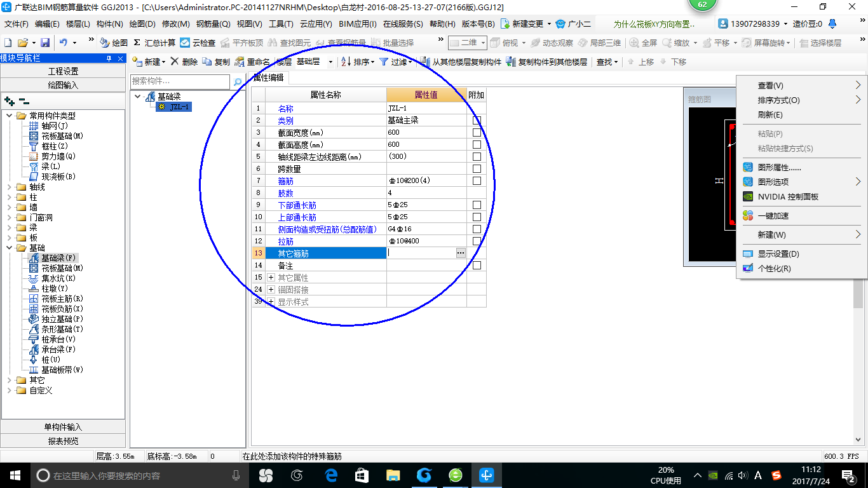Screen dimensions: 868x488
Task: Click 复制构件到其他楼层 button
Action: click(x=546, y=62)
